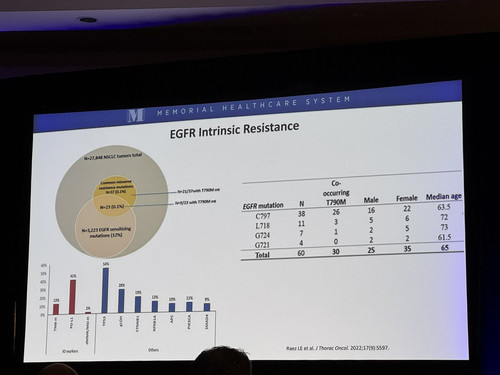Click the blue PIK3CA bar
This screenshot has height=375, width=500.
click(189, 307)
